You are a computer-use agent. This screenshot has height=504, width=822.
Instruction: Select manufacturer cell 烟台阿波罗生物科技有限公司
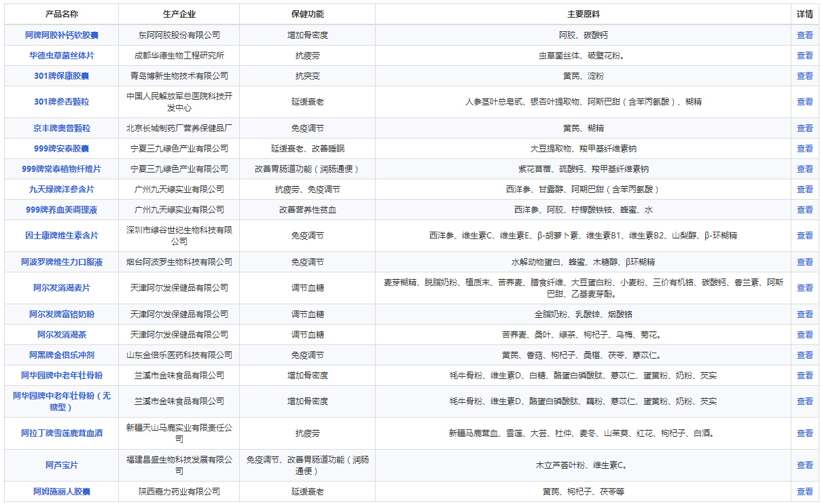point(179,262)
